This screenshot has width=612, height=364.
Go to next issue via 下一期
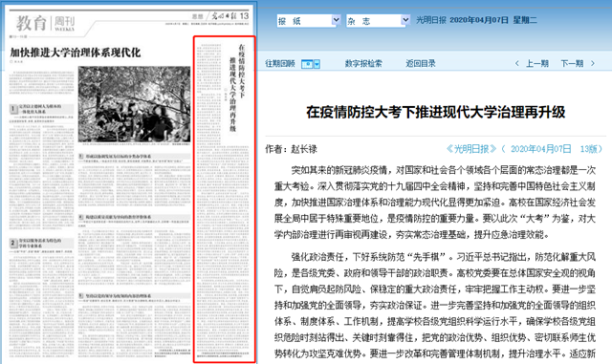572,64
